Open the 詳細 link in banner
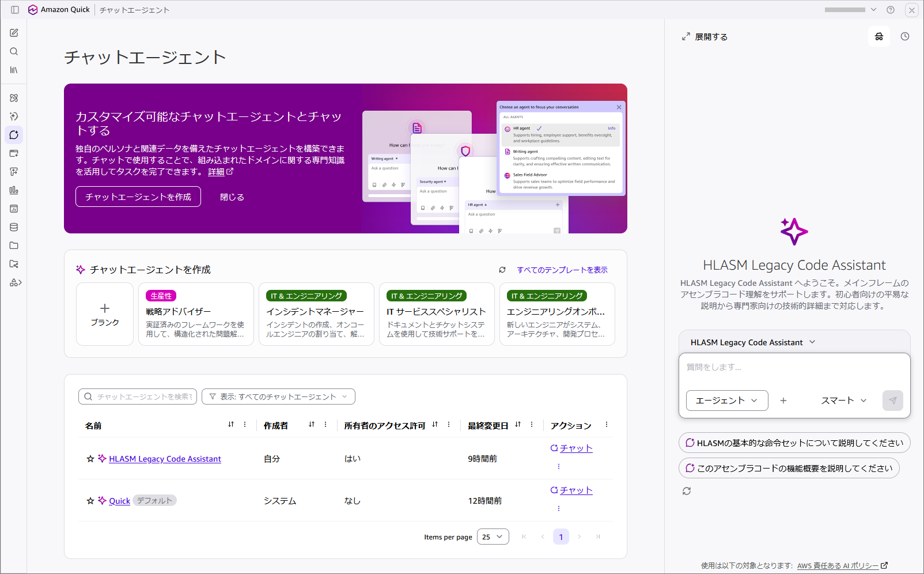The image size is (924, 574). coord(221,172)
